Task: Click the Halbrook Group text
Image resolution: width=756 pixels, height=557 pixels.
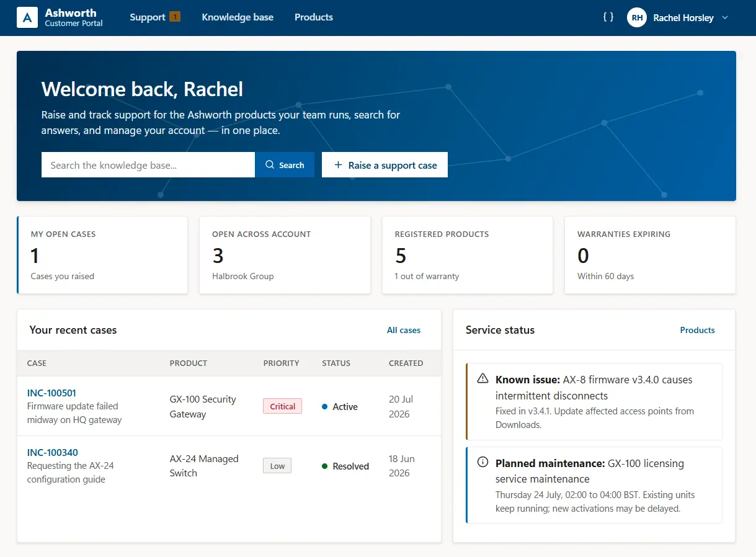Action: pos(243,276)
